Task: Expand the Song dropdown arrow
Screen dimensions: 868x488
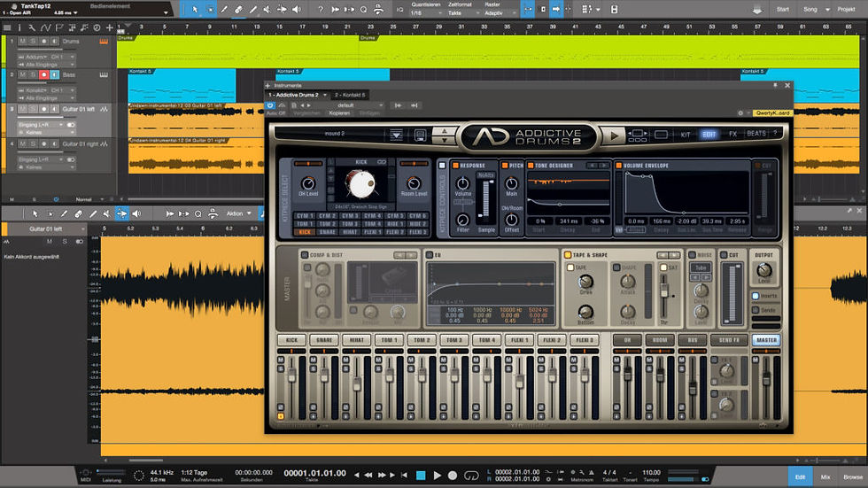Action: click(827, 10)
